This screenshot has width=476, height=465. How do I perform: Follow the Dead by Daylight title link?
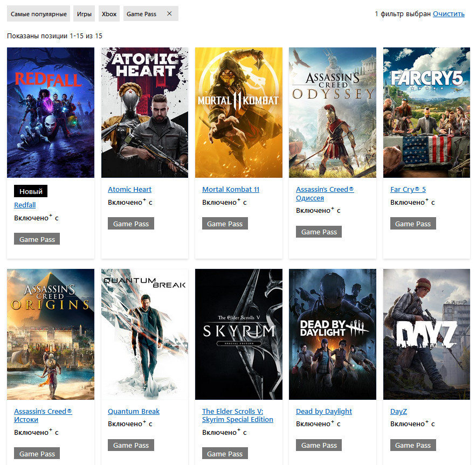point(324,411)
